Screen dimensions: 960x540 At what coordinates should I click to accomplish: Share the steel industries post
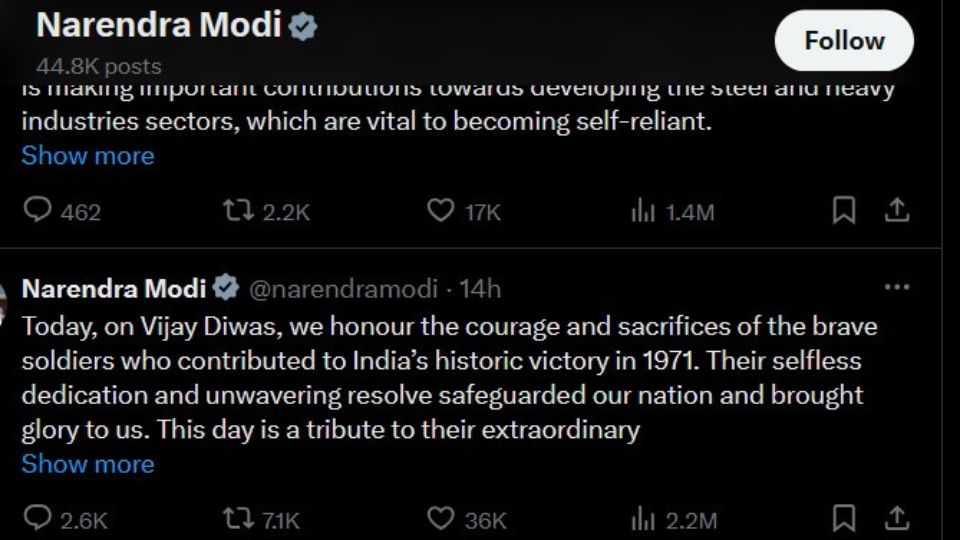click(x=897, y=210)
